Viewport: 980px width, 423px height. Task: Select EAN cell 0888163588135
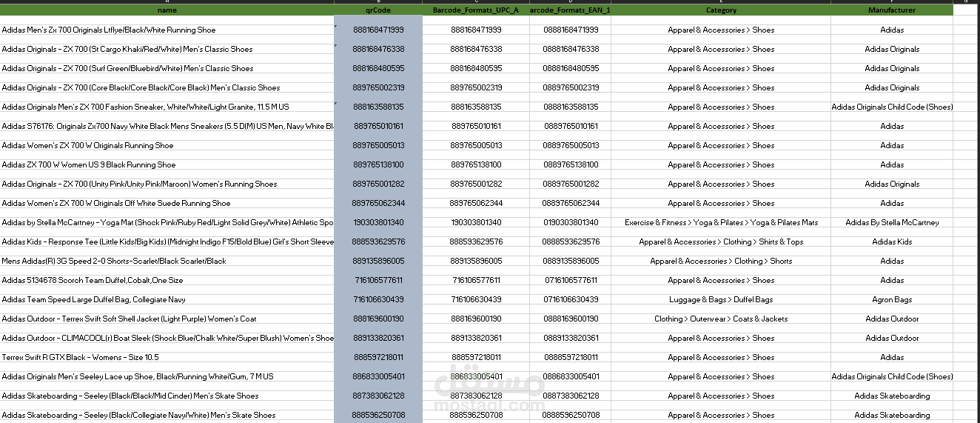571,107
